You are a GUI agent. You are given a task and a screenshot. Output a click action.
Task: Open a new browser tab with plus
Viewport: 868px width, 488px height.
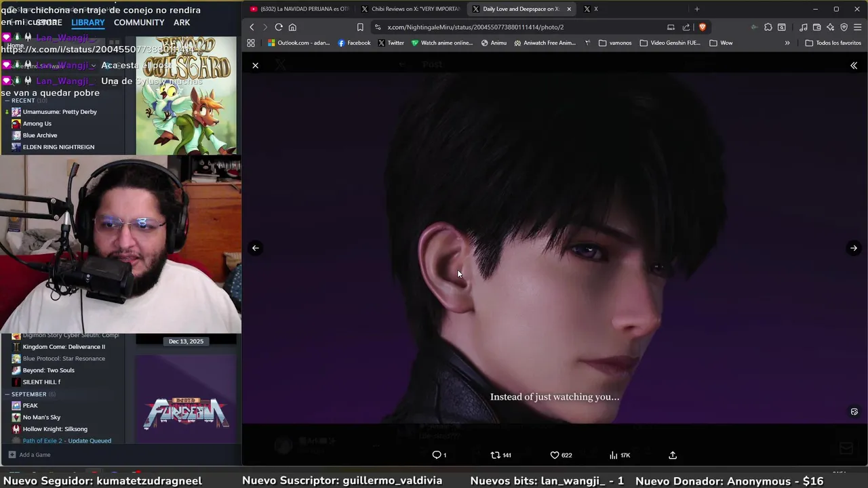(696, 9)
